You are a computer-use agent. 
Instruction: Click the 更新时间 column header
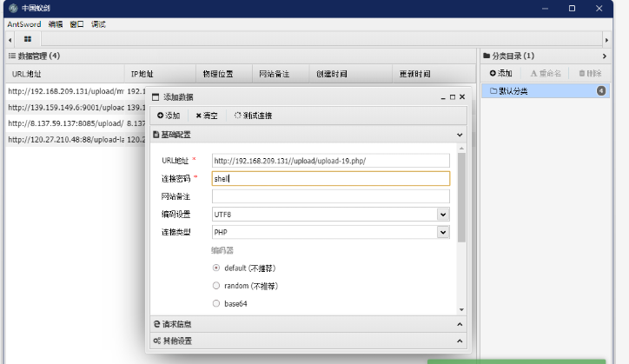click(434, 74)
